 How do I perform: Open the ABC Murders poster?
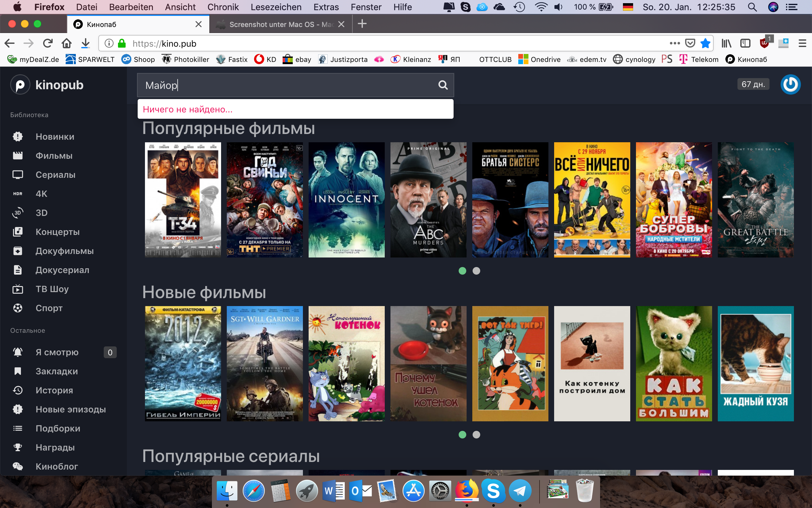428,200
